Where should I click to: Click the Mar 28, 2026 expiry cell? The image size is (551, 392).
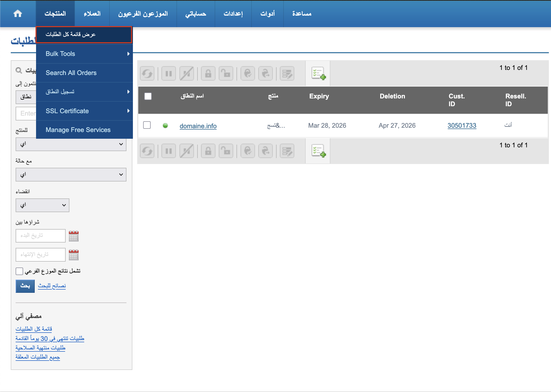(x=327, y=126)
